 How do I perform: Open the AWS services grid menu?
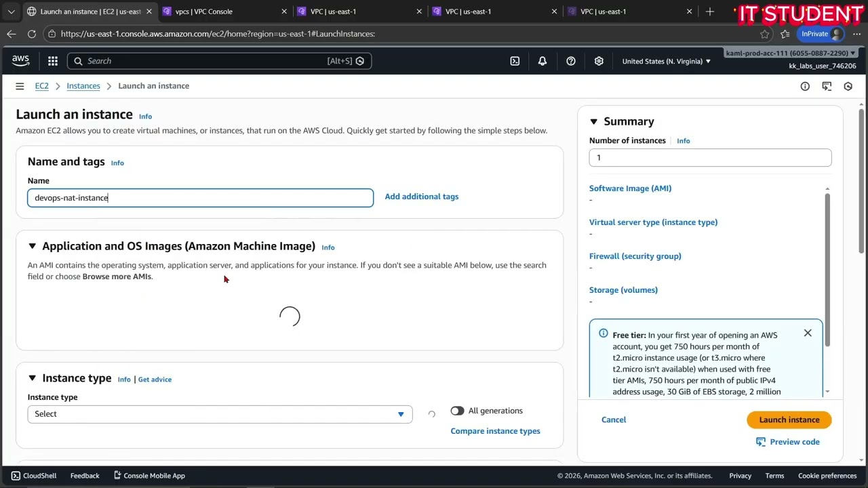pos(53,61)
